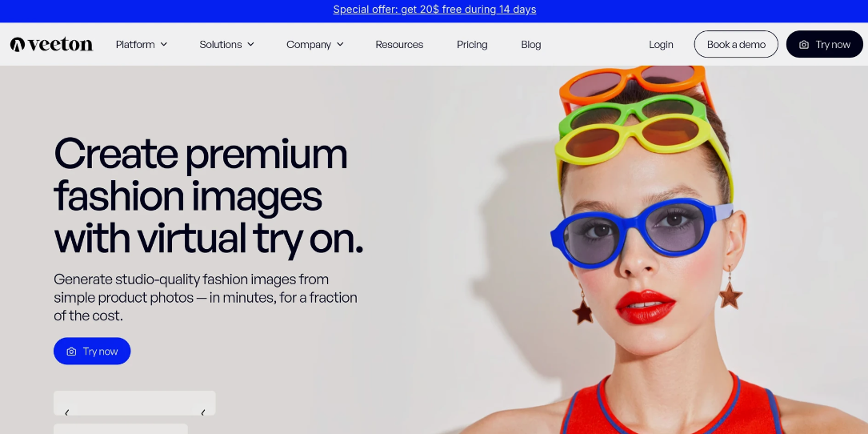Open the Pricing page from the navbar

tap(472, 45)
